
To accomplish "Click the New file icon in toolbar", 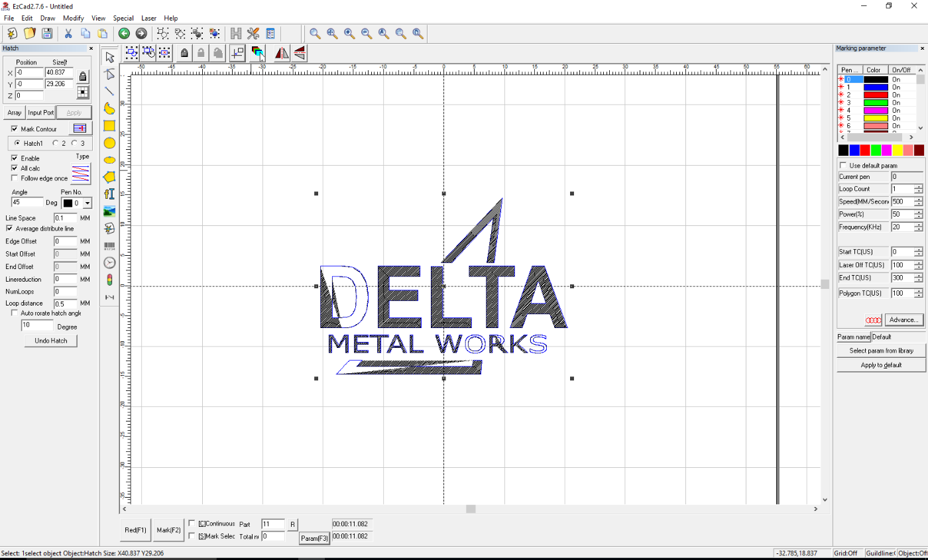I will (x=11, y=33).
